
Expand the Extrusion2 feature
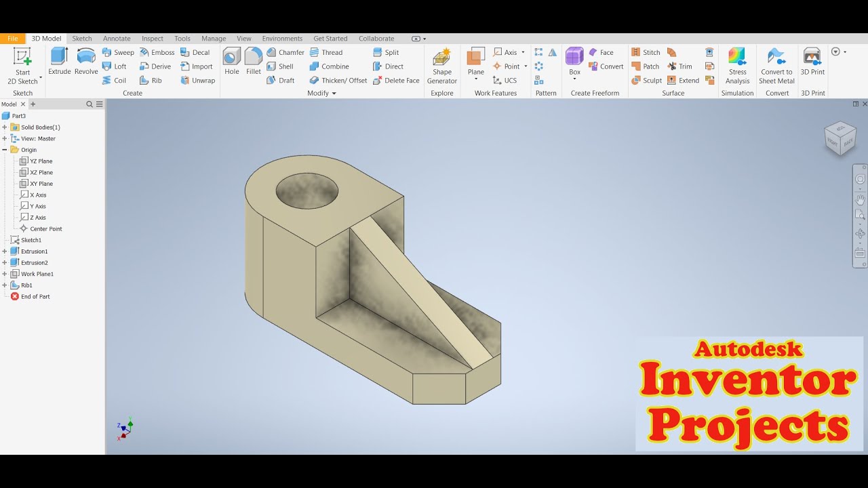point(5,262)
